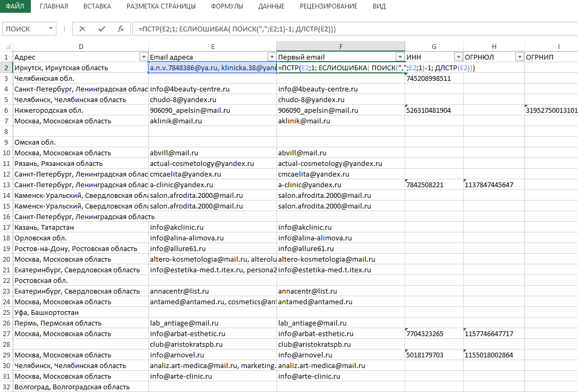This screenshot has height=392, width=578.
Task: Click cell Ростов-на-Дону, Ростовская область
Action: (81, 249)
